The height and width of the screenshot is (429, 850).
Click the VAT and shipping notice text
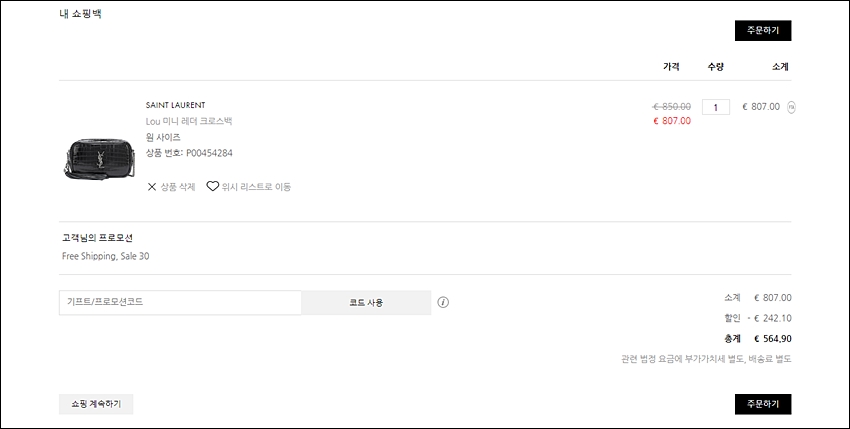[706, 359]
